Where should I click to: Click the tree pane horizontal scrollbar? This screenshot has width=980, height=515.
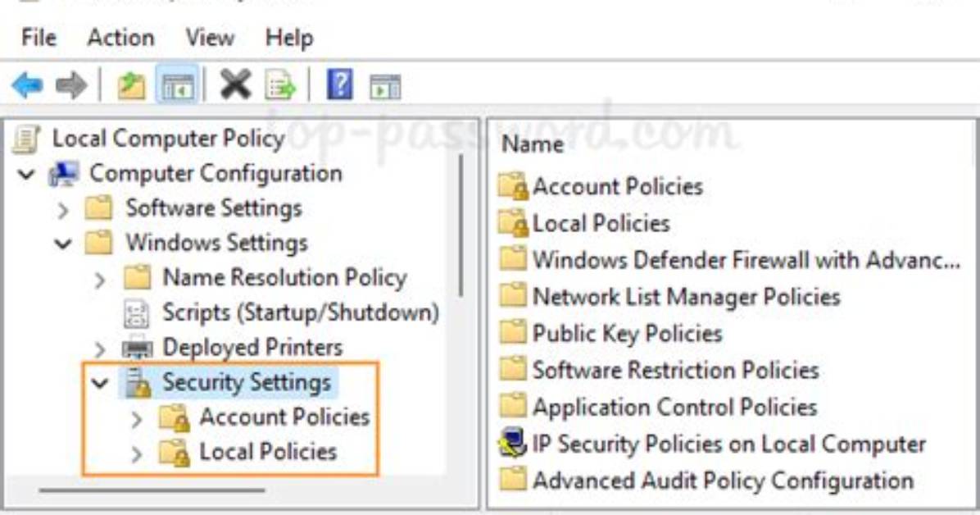[x=152, y=490]
